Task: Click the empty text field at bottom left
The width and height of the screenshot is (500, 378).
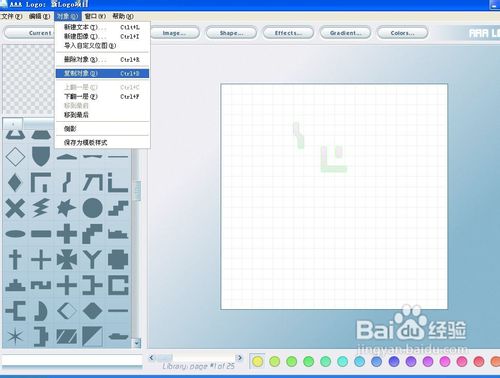Action: [72, 360]
